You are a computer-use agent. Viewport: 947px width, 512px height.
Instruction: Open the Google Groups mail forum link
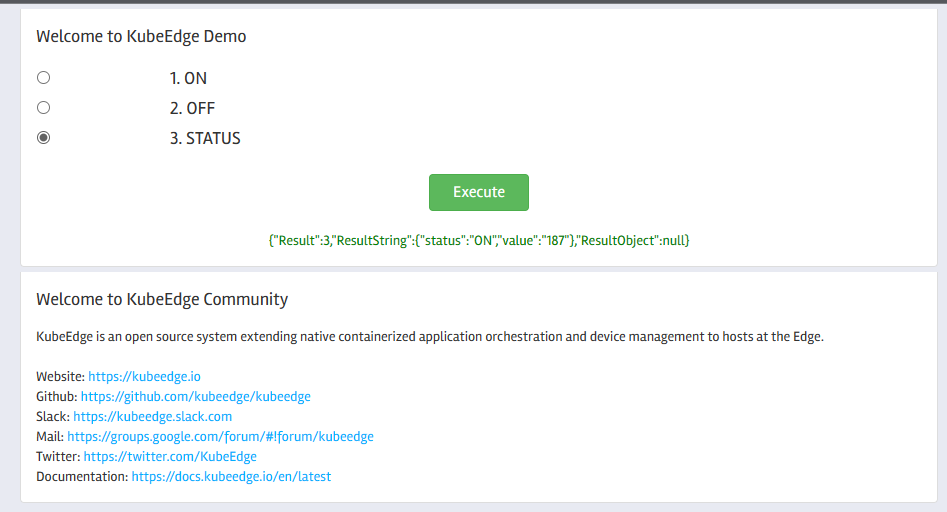pyautogui.click(x=220, y=437)
